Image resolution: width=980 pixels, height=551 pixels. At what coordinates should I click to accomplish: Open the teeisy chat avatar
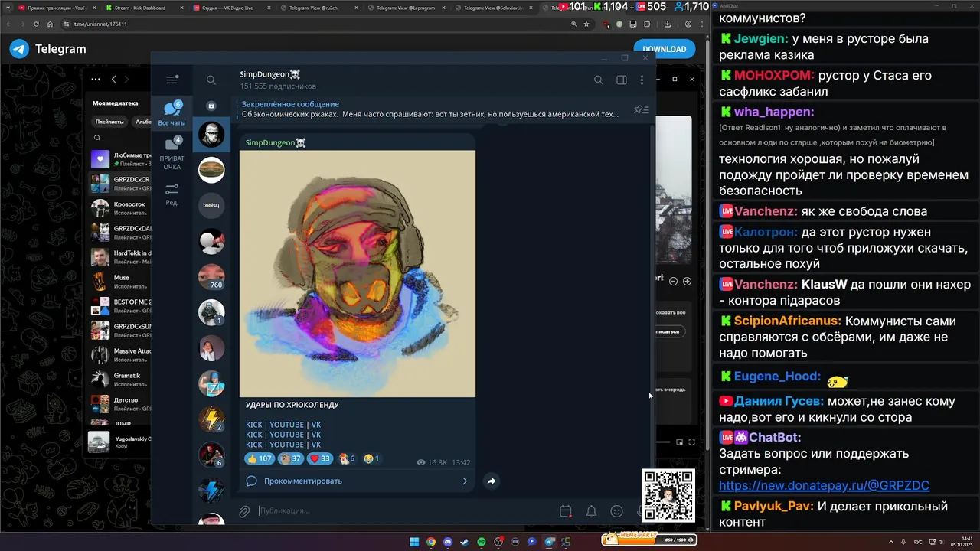tap(211, 205)
